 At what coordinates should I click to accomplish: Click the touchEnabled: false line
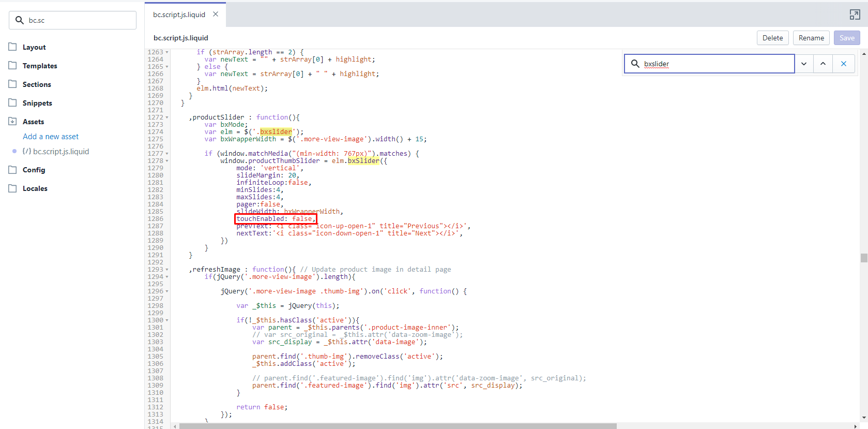point(276,219)
